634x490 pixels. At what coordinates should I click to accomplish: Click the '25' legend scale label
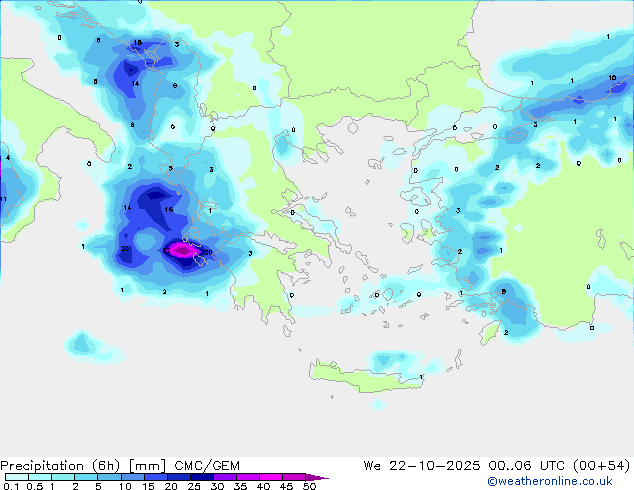(194, 486)
